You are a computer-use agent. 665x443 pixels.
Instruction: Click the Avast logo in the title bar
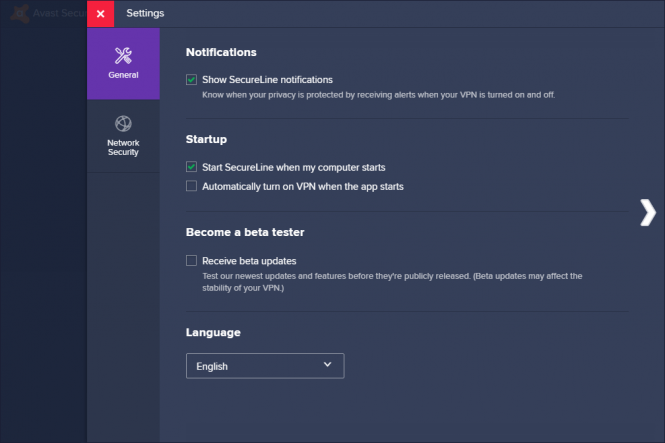click(20, 14)
